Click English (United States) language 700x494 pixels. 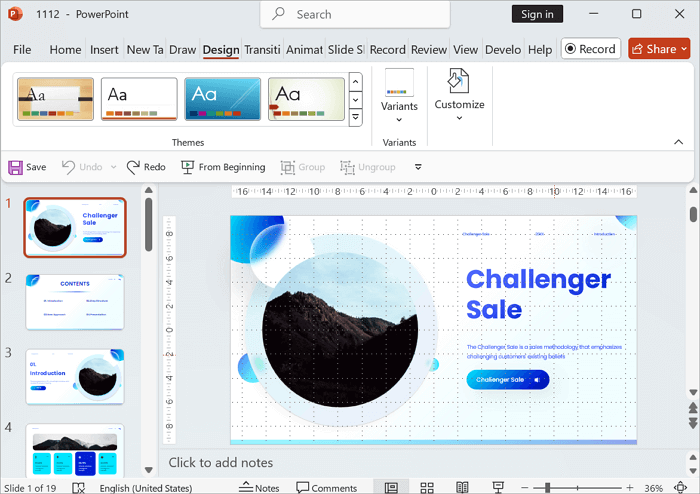click(146, 488)
